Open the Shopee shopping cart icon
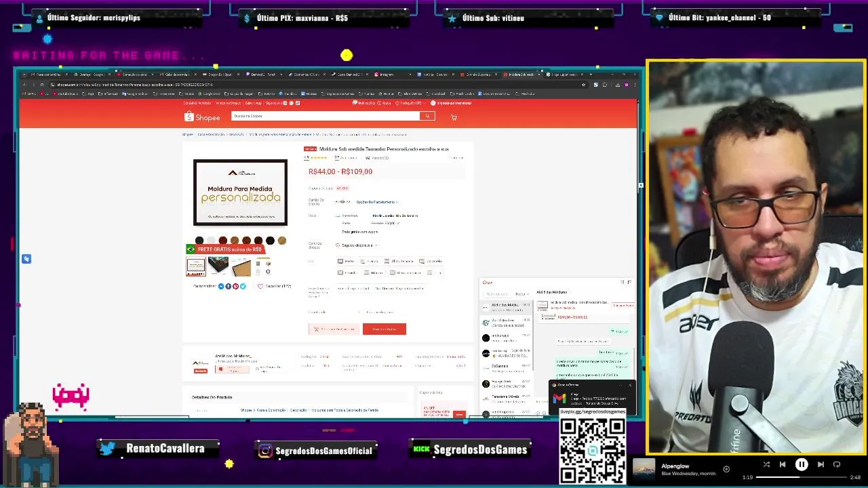 (x=454, y=117)
